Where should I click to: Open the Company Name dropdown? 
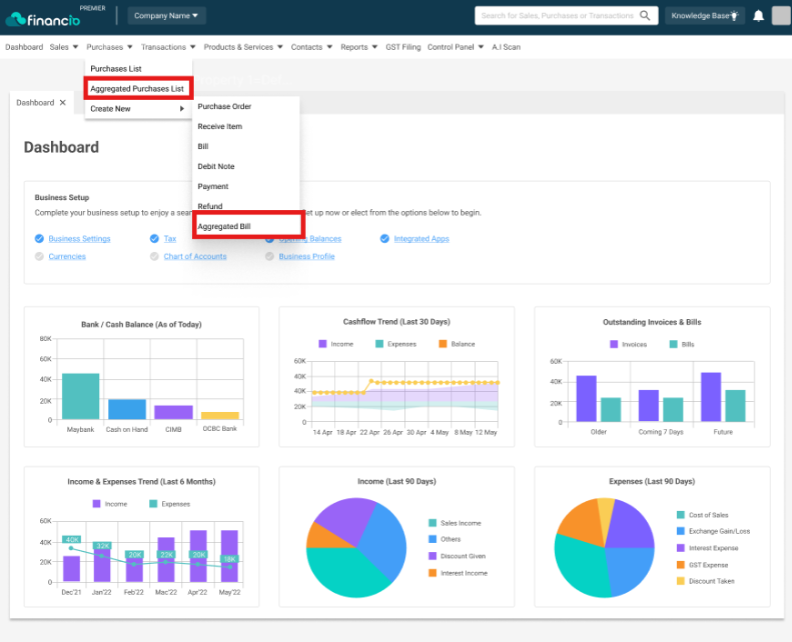[166, 16]
